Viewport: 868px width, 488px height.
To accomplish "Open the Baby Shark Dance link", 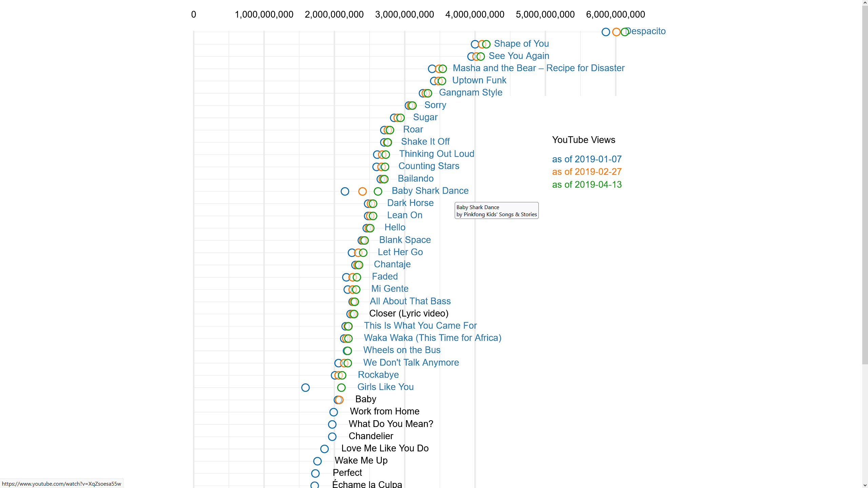I will click(x=430, y=191).
